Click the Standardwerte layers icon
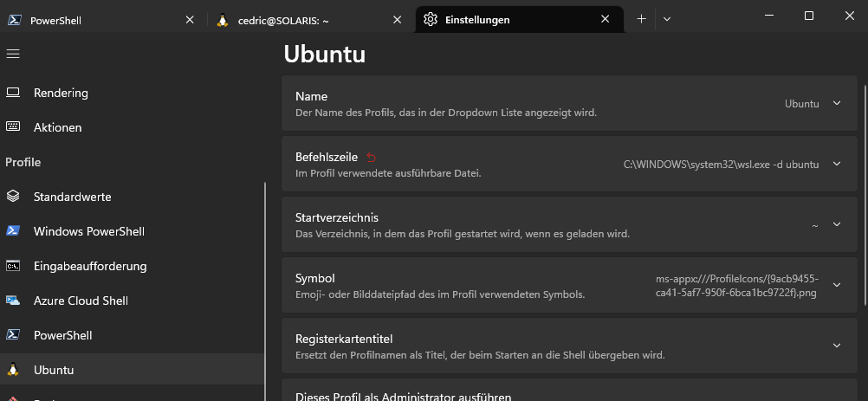868x401 pixels. pos(13,197)
